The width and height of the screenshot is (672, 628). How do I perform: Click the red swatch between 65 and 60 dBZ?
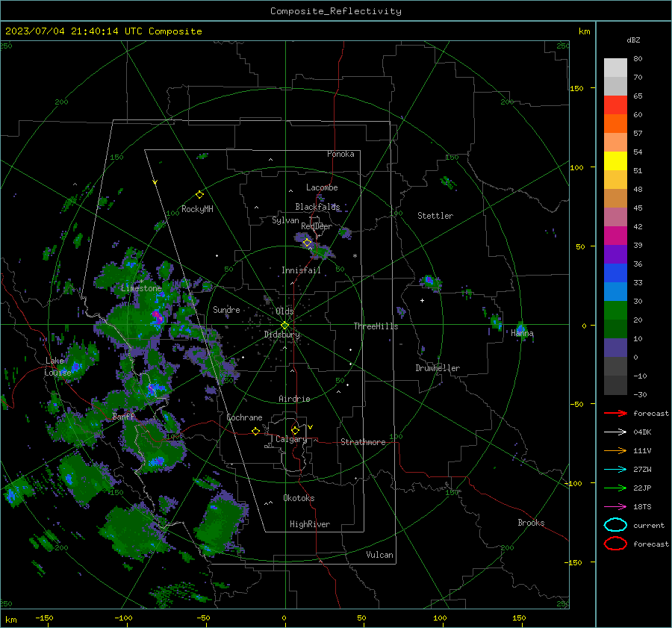[615, 105]
